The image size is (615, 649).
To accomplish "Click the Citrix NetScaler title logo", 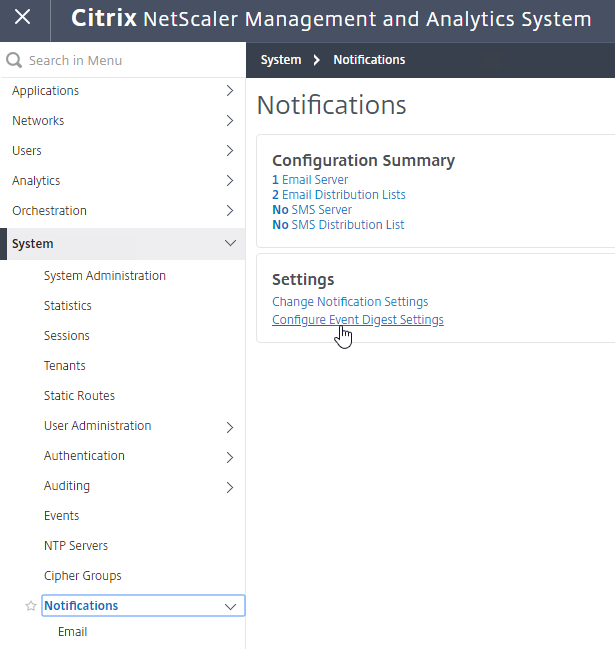I will 331,19.
